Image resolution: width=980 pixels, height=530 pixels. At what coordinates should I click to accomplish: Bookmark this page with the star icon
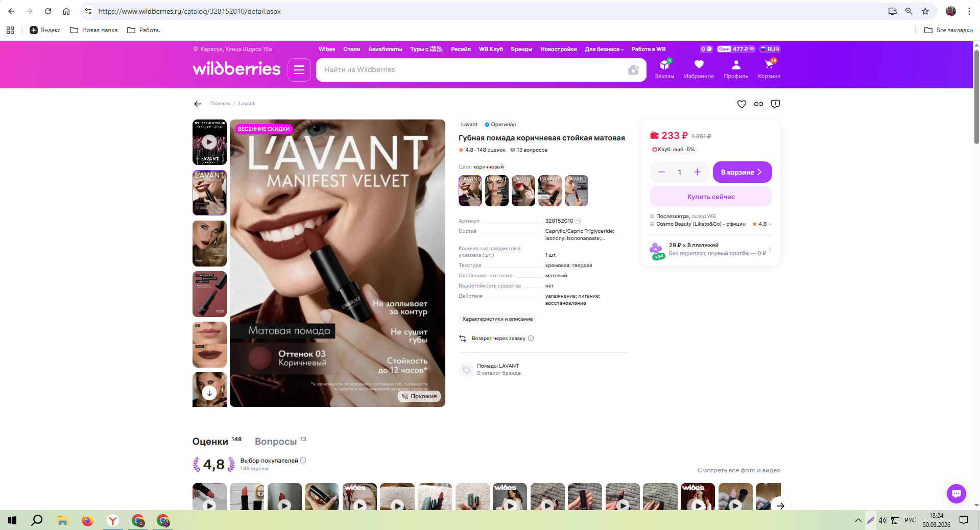click(x=925, y=11)
